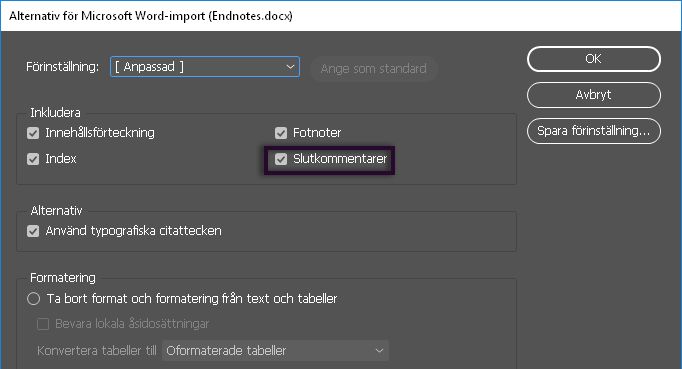Open Konvertera tabeller till dropdown
The image size is (682, 369).
point(275,351)
